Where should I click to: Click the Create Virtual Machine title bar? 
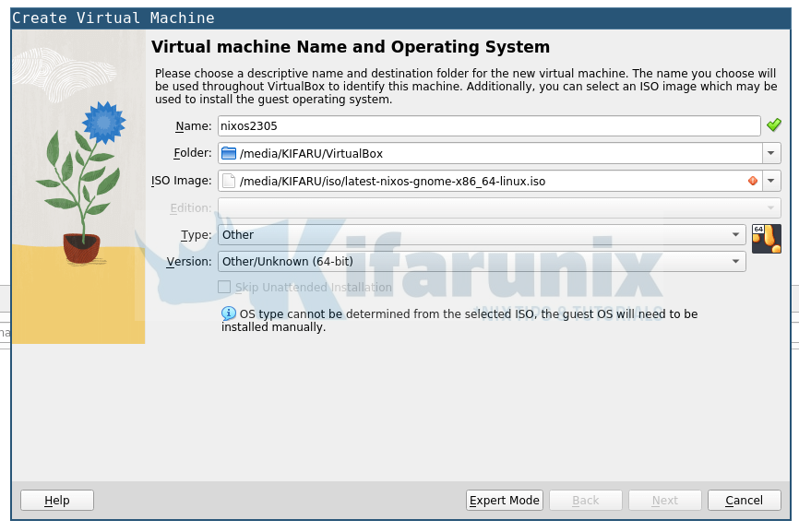[400, 18]
